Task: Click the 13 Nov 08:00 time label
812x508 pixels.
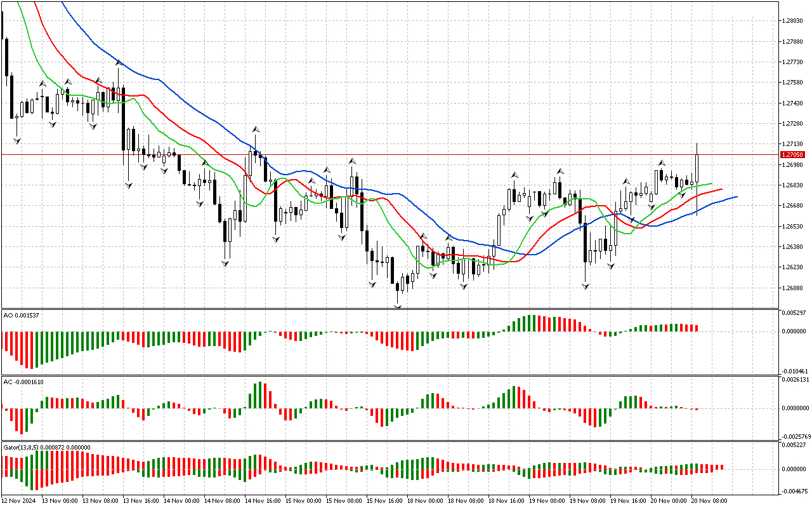Action: pyautogui.click(x=101, y=501)
